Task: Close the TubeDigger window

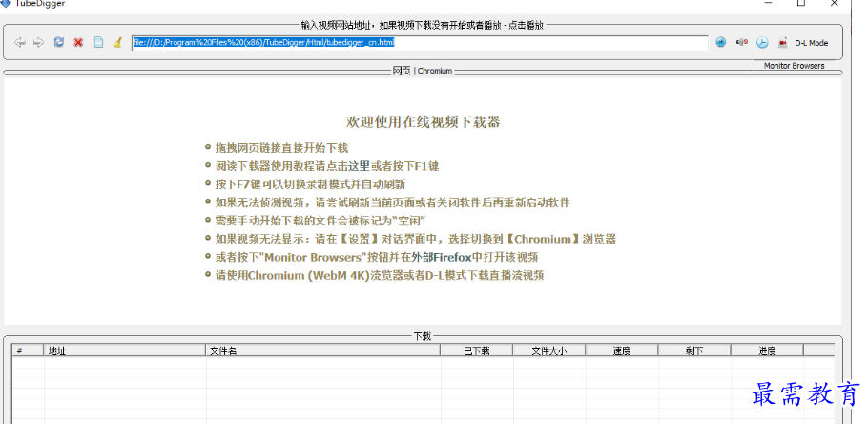Action: point(835,3)
